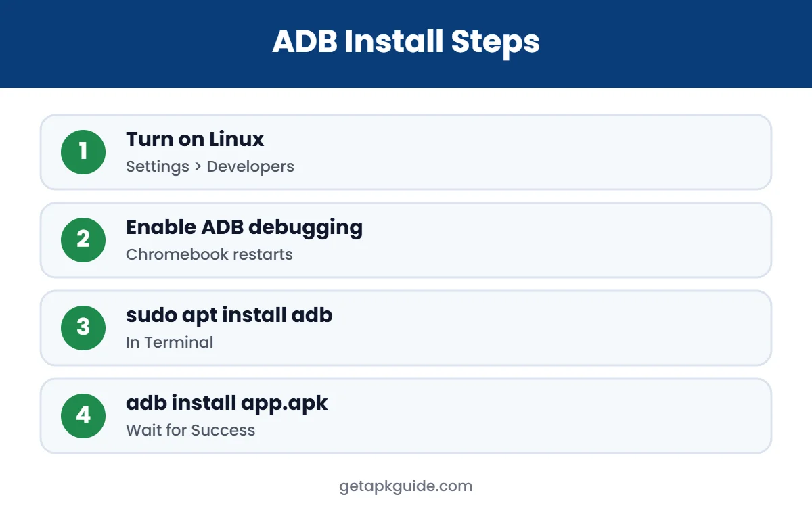Click 'Wait for Success' subtitle

(190, 430)
